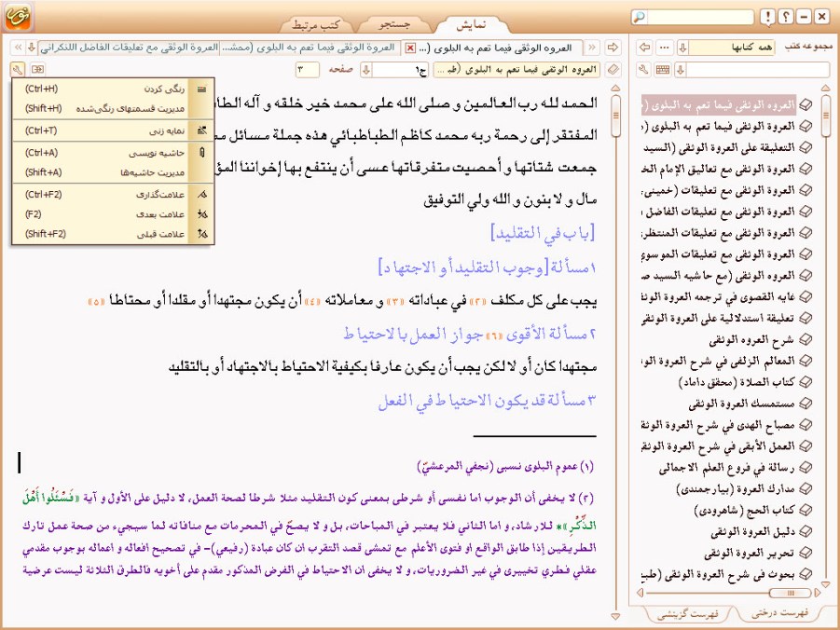
Task: Click the eraser icon next to the book title box
Action: (x=613, y=69)
